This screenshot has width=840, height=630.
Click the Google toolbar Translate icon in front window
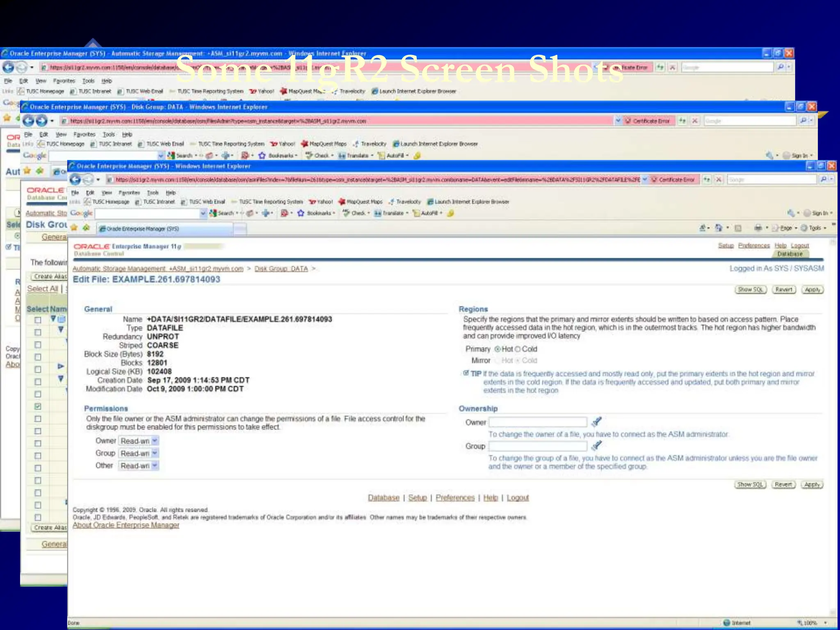378,213
